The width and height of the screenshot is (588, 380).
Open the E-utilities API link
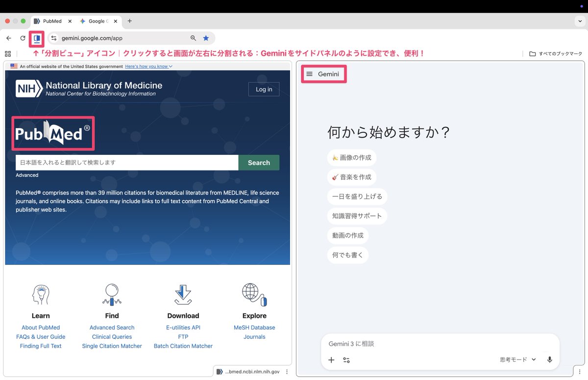tap(183, 328)
